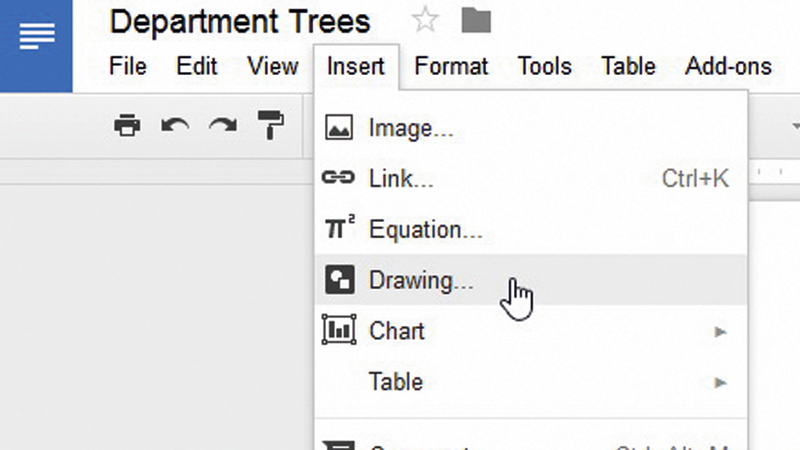Open the View menu
The image size is (800, 450).
272,67
